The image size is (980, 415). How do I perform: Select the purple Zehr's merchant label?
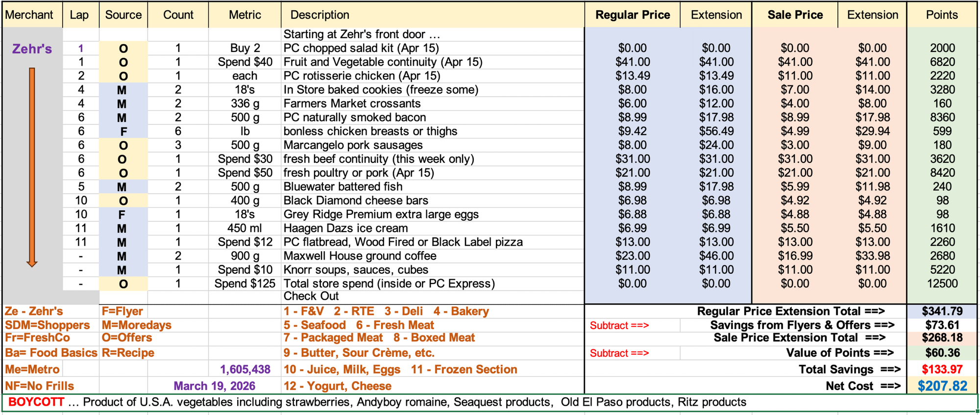coord(32,49)
